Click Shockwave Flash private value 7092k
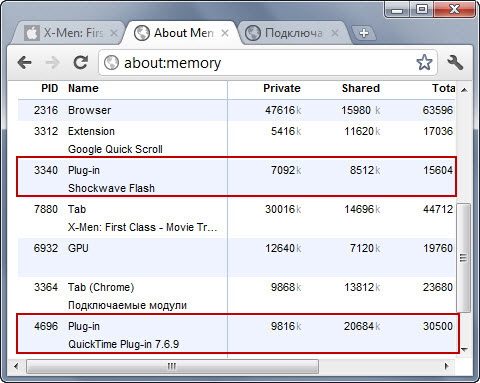This screenshot has height=383, width=480. click(x=286, y=170)
